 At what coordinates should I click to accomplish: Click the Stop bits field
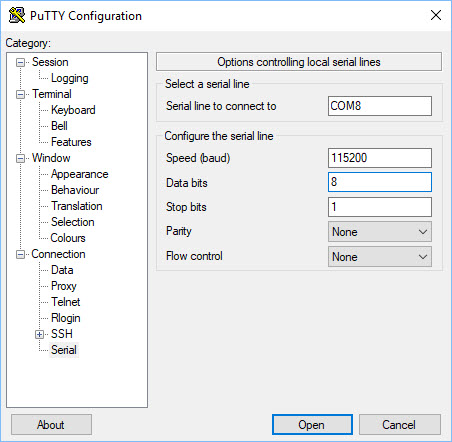tap(380, 207)
